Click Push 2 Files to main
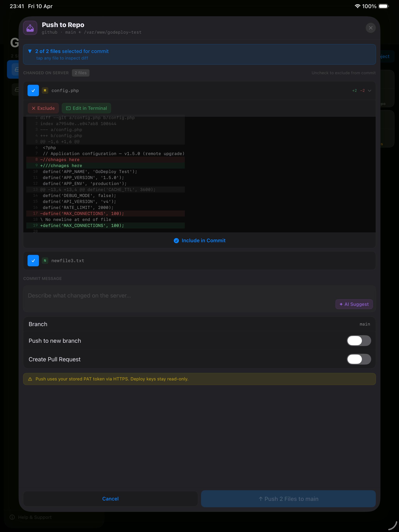The image size is (399, 532). [x=288, y=499]
